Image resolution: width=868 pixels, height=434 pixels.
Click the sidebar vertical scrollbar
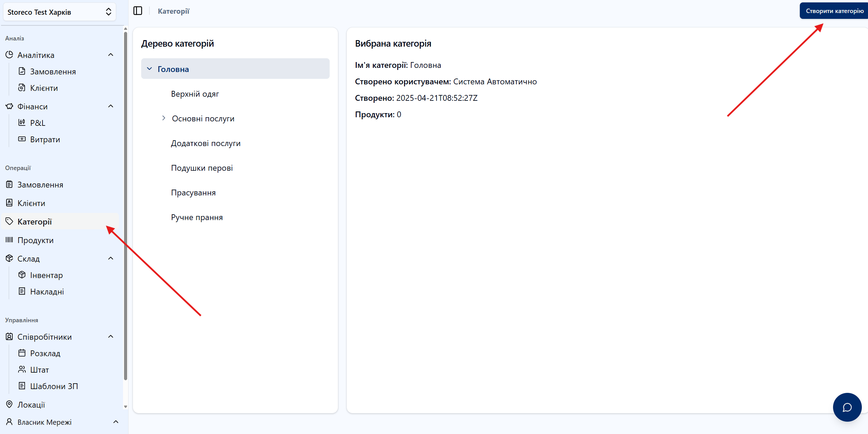click(x=125, y=206)
